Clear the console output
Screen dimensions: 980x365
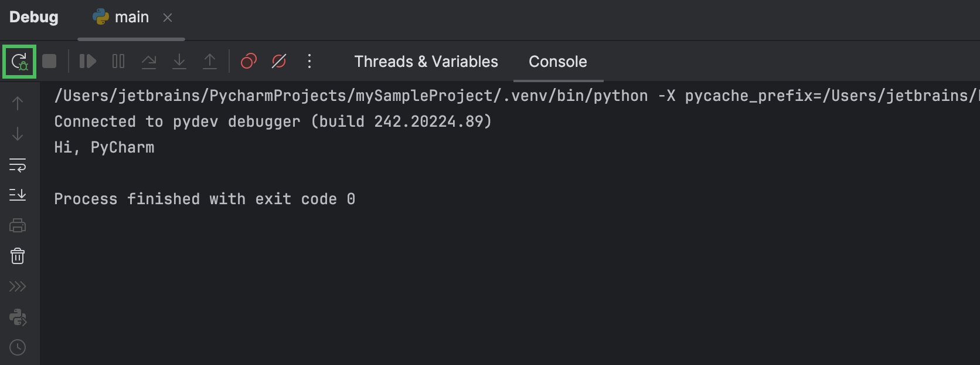[18, 256]
